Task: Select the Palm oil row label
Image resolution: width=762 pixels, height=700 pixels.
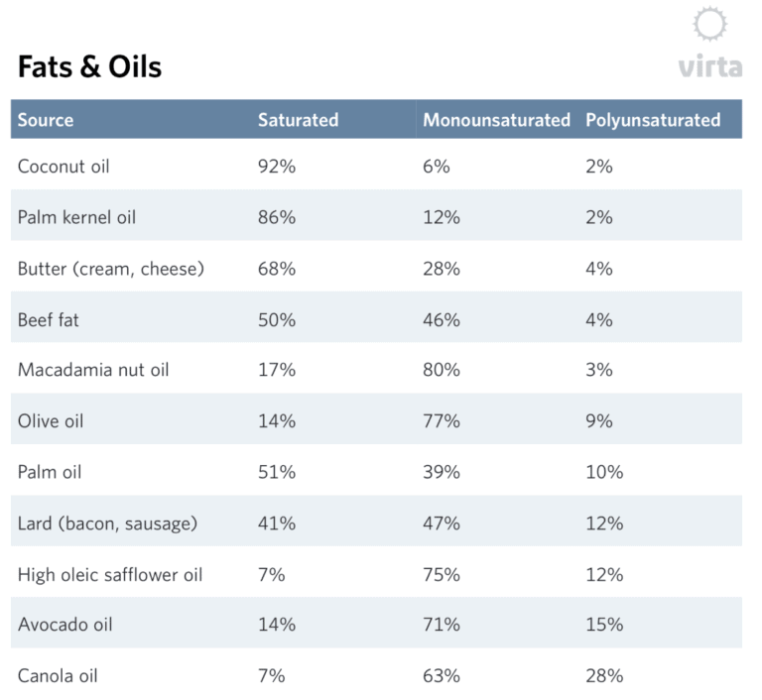Action: [x=50, y=472]
